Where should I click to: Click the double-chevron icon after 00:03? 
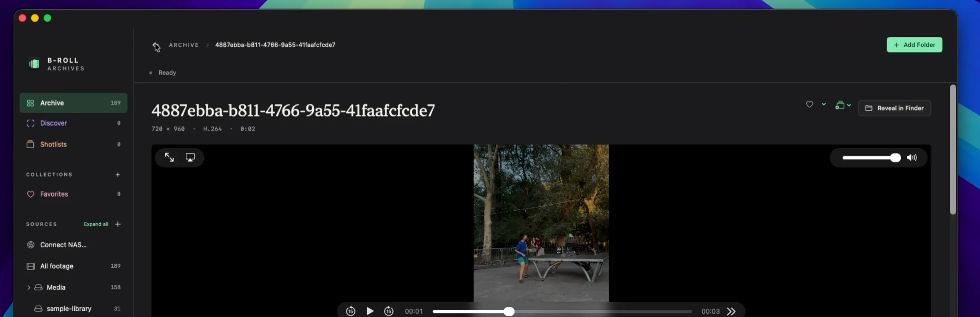pos(731,311)
